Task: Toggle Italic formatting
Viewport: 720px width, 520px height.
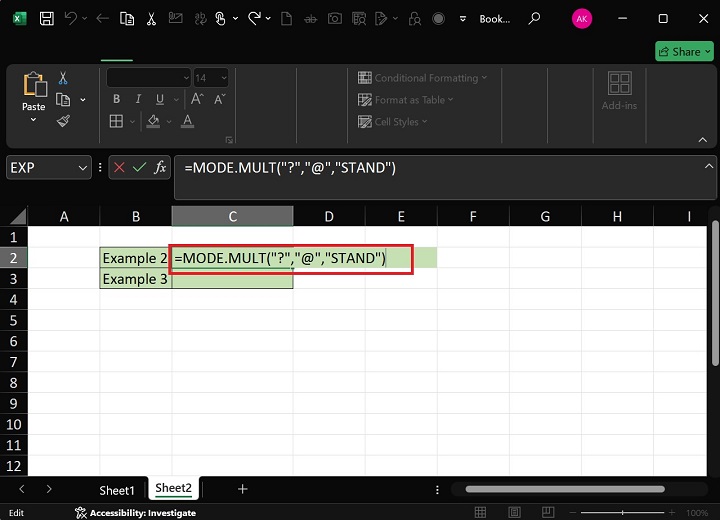Action: tap(138, 99)
